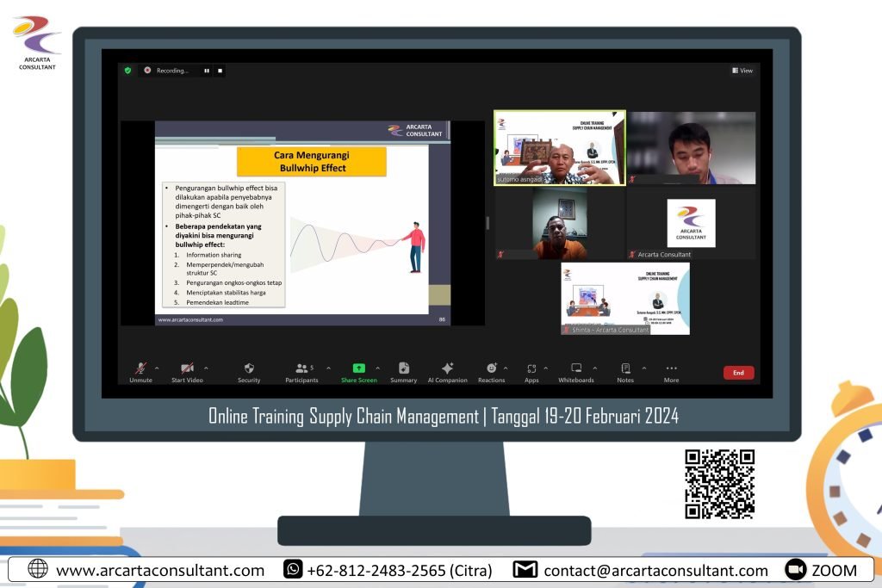Expand video options arrow beside Start Video
Image resolution: width=882 pixels, height=588 pixels.
[206, 368]
